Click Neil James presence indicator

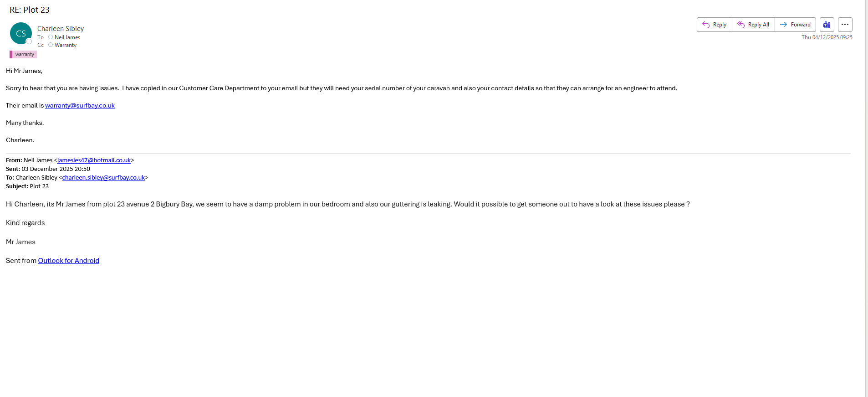(x=51, y=37)
